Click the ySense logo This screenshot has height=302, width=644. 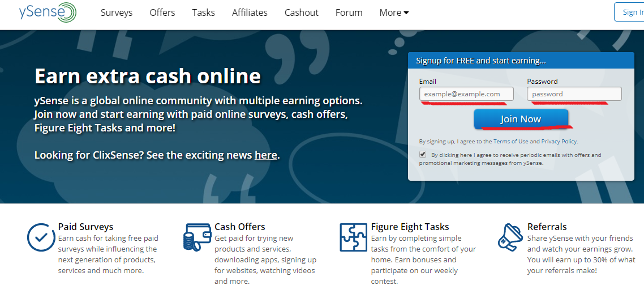tap(48, 12)
